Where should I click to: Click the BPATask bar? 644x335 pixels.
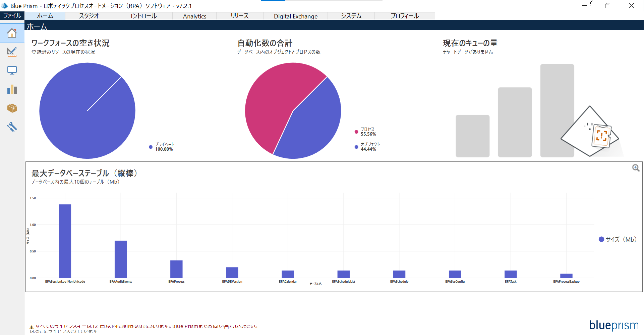(511, 274)
